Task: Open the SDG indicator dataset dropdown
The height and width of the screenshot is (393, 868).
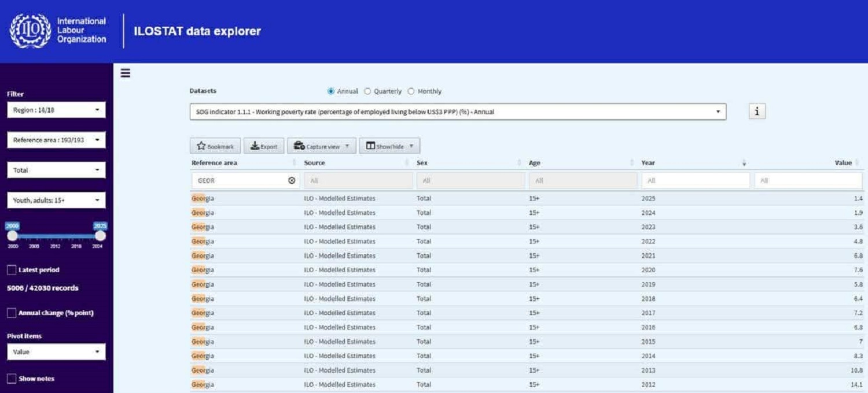Action: (457, 112)
